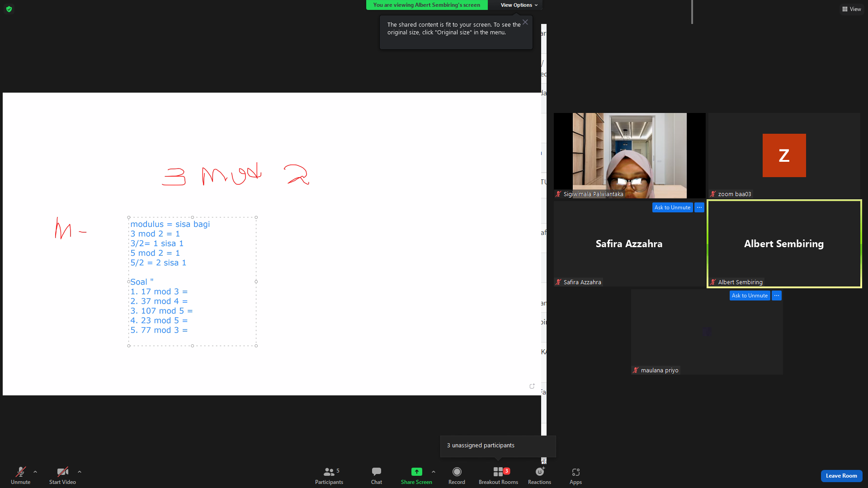Image resolution: width=868 pixels, height=488 pixels.
Task: Start video with the camera icon
Action: (62, 472)
